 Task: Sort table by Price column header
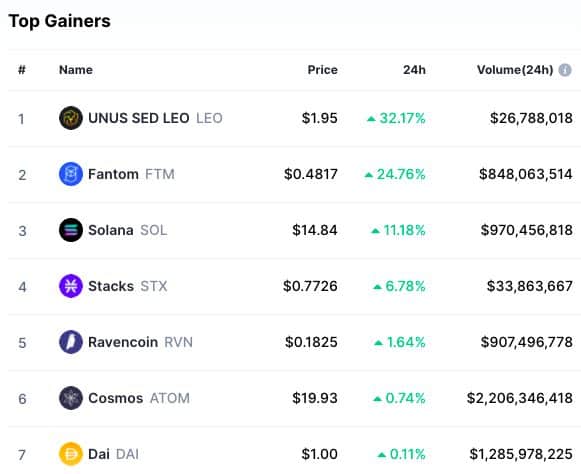322,70
